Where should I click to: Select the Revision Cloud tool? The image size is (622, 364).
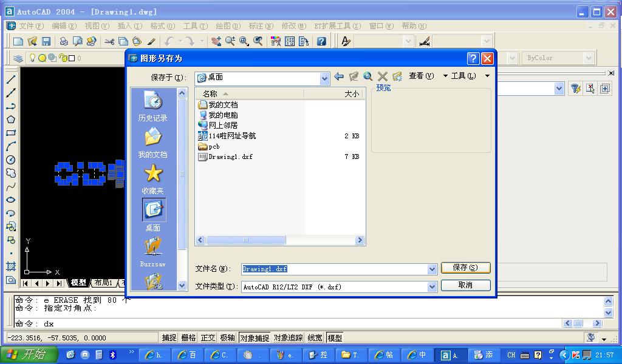click(11, 173)
